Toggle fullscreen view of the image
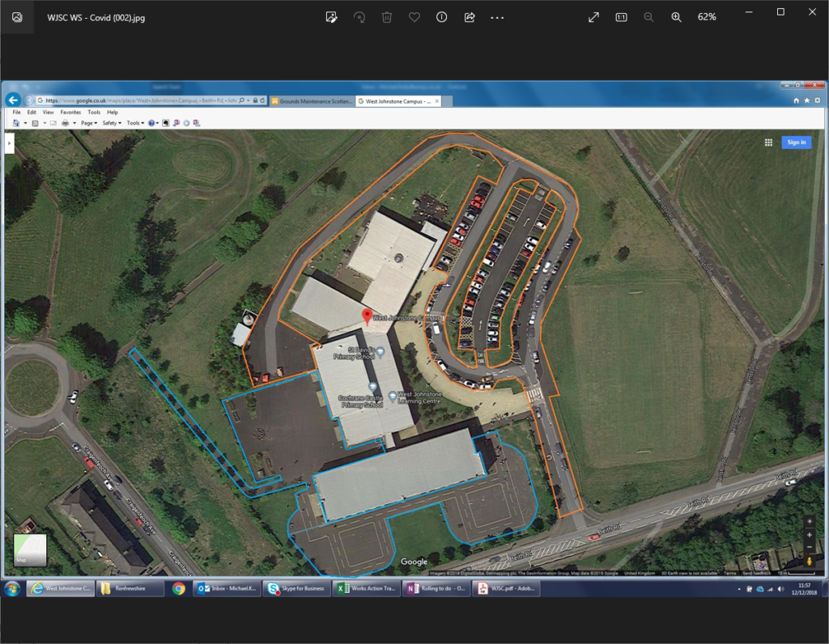Screen dimensions: 829x644 (x=593, y=16)
